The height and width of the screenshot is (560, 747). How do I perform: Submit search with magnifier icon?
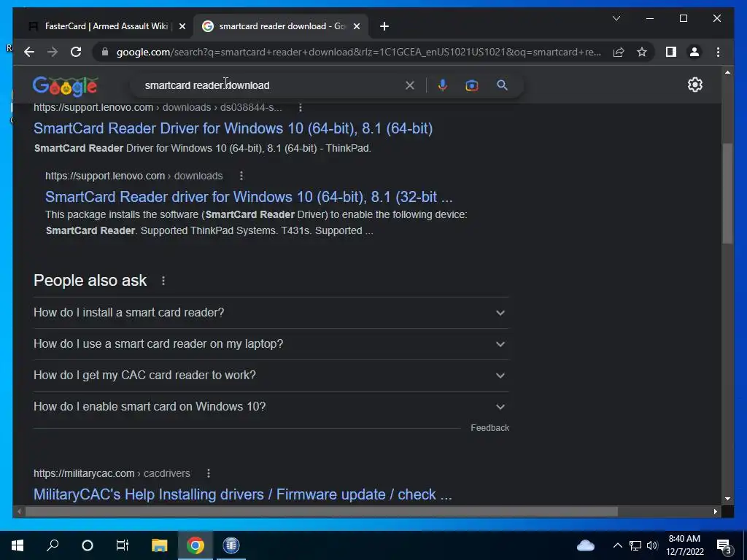pyautogui.click(x=502, y=85)
